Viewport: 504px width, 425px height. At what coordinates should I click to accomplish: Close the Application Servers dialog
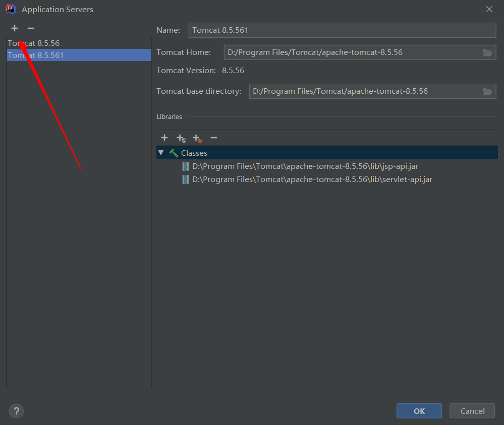(x=489, y=9)
